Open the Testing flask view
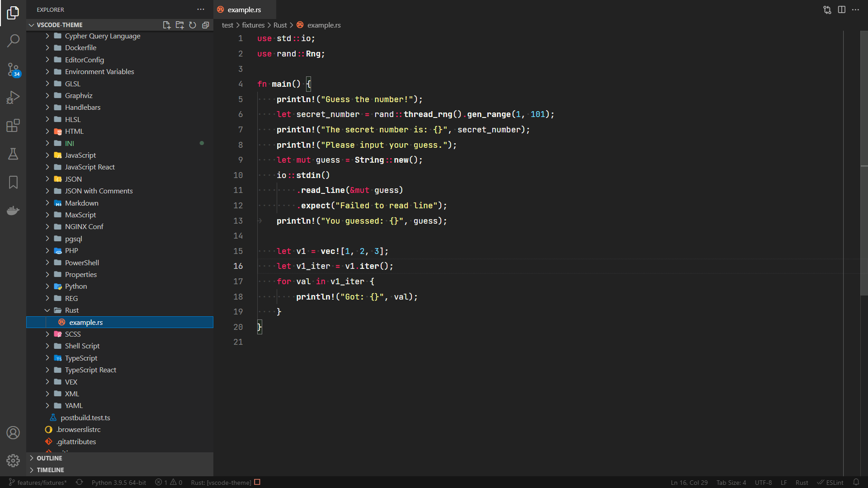Viewport: 868px width, 488px height. coord(13,154)
